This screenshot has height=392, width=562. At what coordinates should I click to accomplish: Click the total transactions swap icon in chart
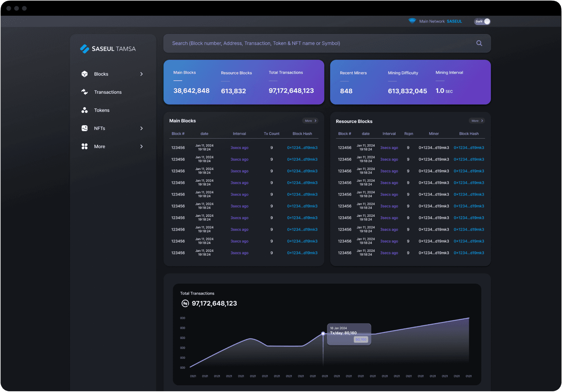[x=185, y=303]
